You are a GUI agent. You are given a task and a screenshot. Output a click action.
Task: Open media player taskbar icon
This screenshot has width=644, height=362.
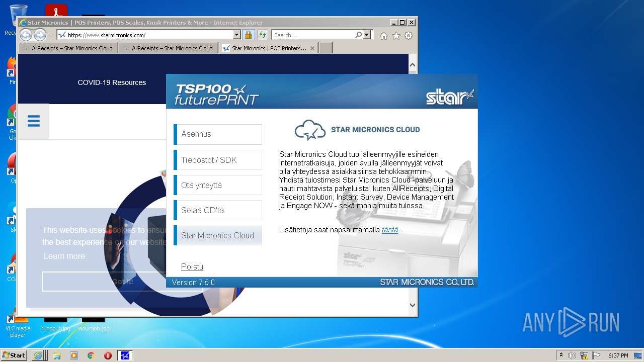point(74,355)
